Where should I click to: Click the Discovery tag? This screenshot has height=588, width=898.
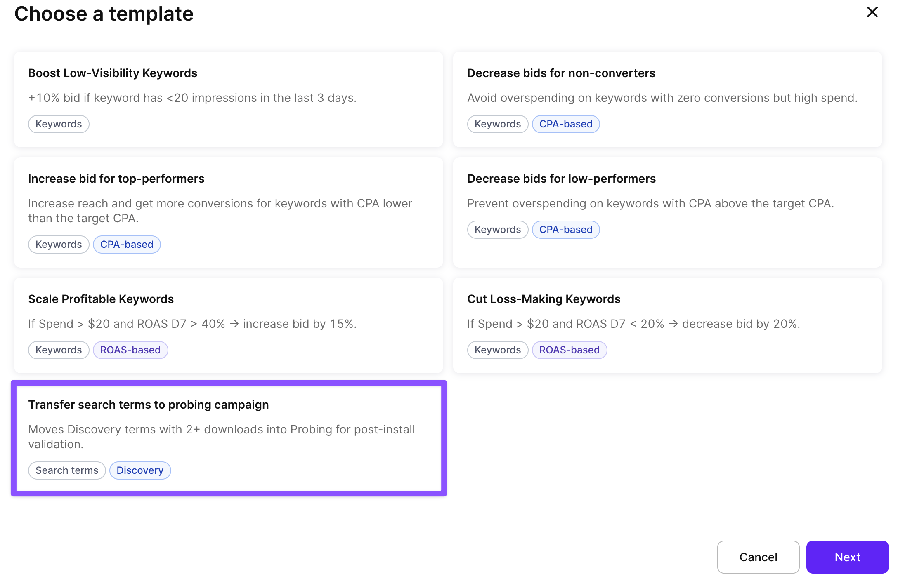point(140,470)
